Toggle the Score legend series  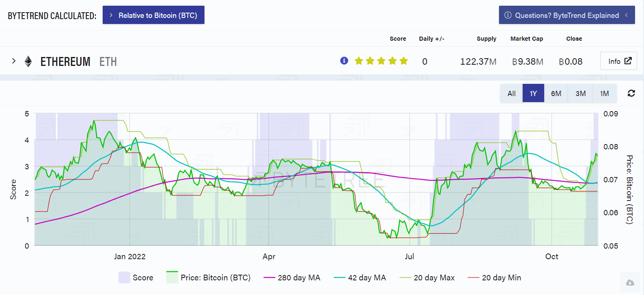[x=136, y=278]
